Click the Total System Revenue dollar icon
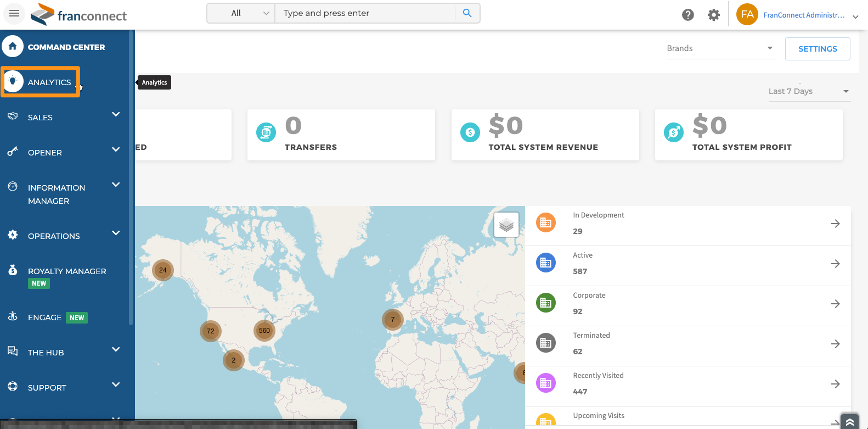Screen dimensions: 868x429 pos(470,132)
